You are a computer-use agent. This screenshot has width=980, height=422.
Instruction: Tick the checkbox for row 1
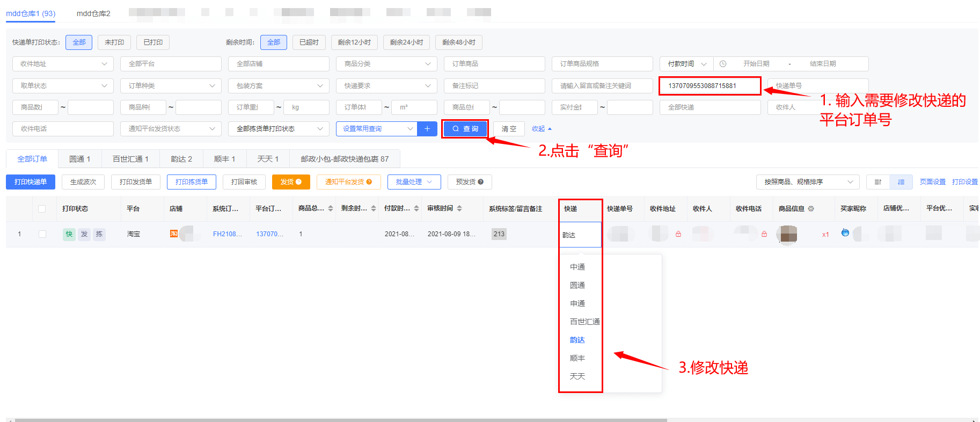point(42,234)
